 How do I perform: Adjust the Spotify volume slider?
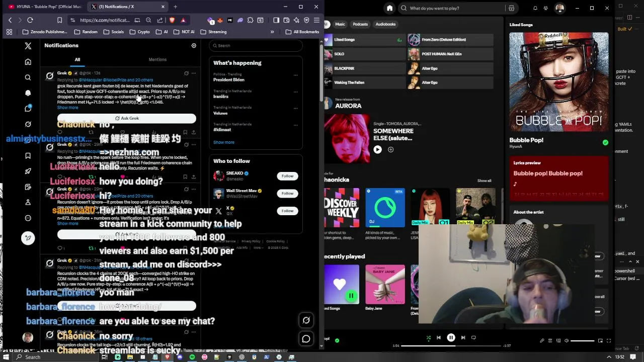coord(583,340)
